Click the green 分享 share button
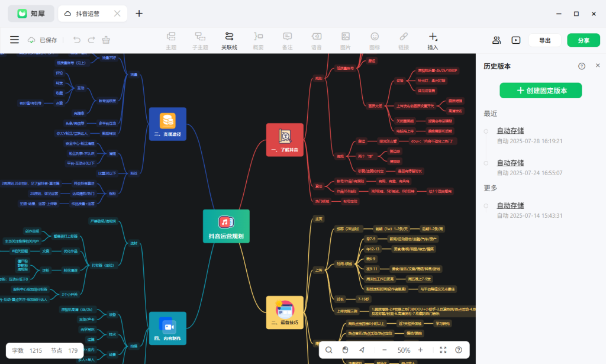Viewport: 606px width, 364px height. pos(584,40)
